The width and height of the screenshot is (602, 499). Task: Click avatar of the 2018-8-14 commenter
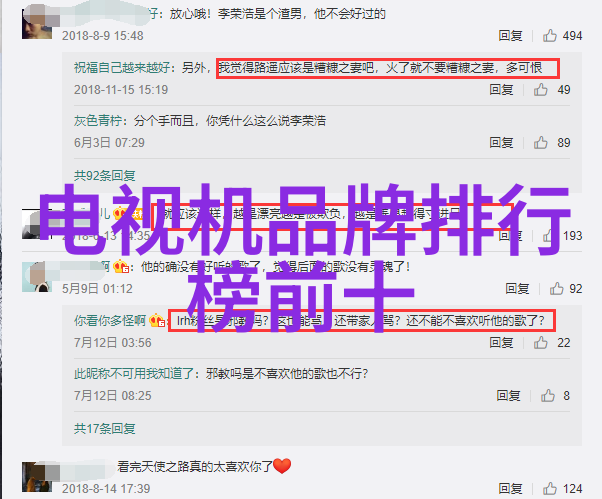(x=37, y=477)
